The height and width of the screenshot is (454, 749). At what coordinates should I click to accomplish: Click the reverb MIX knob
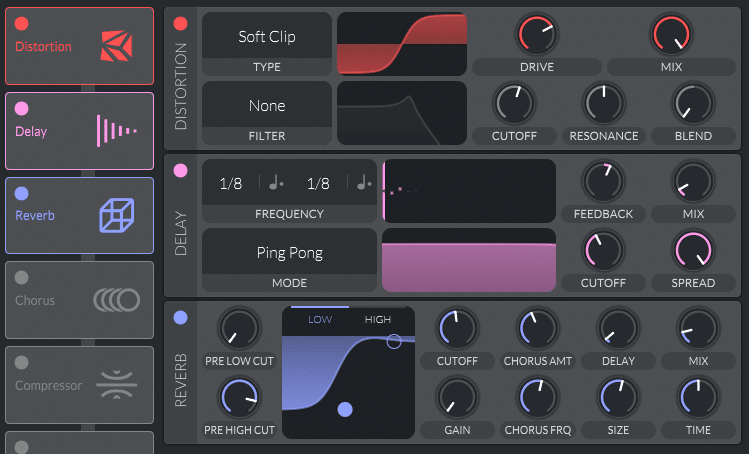[x=698, y=329]
